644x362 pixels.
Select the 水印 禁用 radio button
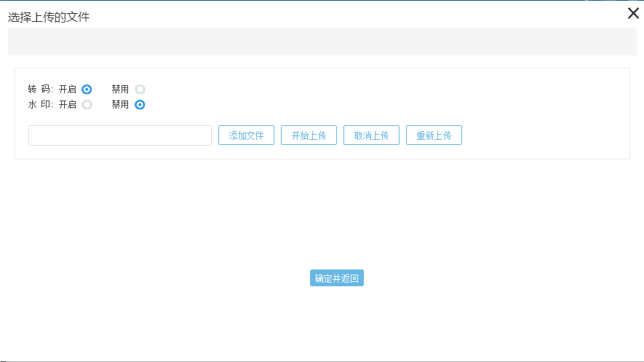[140, 105]
